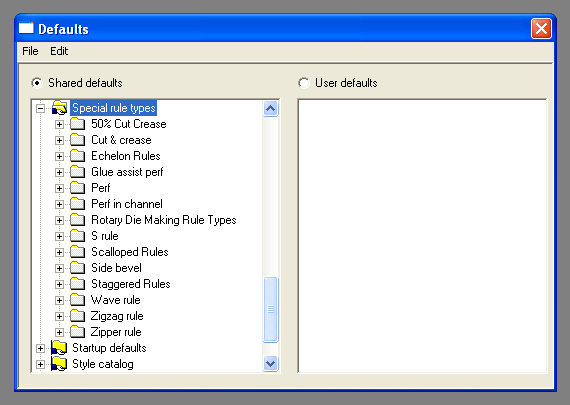570x405 pixels.
Task: Click the tree scrollbar thumb
Action: point(270,309)
